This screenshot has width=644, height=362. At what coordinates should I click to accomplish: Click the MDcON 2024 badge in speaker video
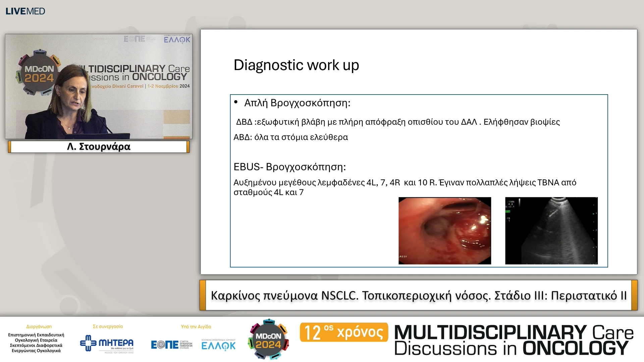coord(39,74)
